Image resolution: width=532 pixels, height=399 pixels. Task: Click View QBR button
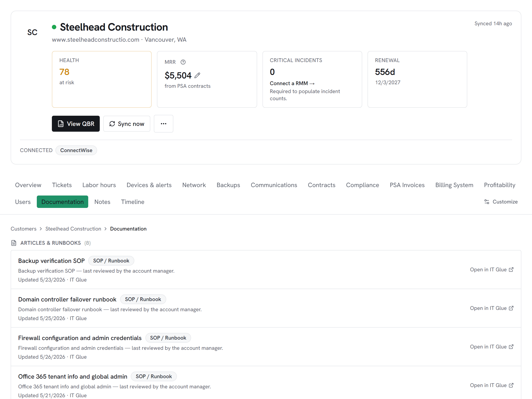click(76, 124)
